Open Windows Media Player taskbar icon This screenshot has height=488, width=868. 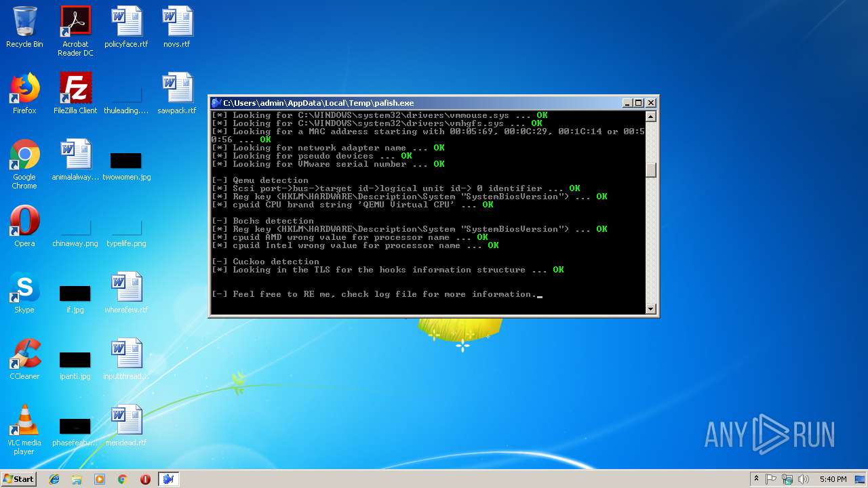(100, 479)
